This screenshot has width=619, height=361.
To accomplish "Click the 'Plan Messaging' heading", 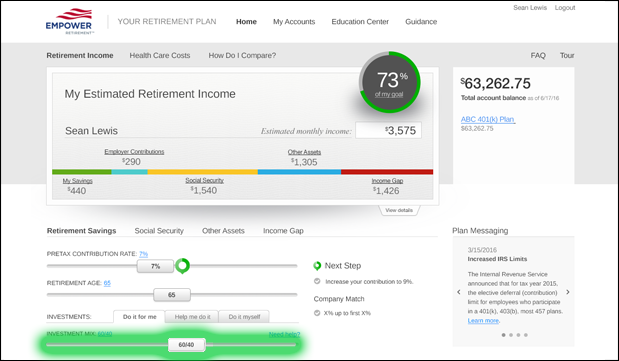I will click(x=480, y=231).
